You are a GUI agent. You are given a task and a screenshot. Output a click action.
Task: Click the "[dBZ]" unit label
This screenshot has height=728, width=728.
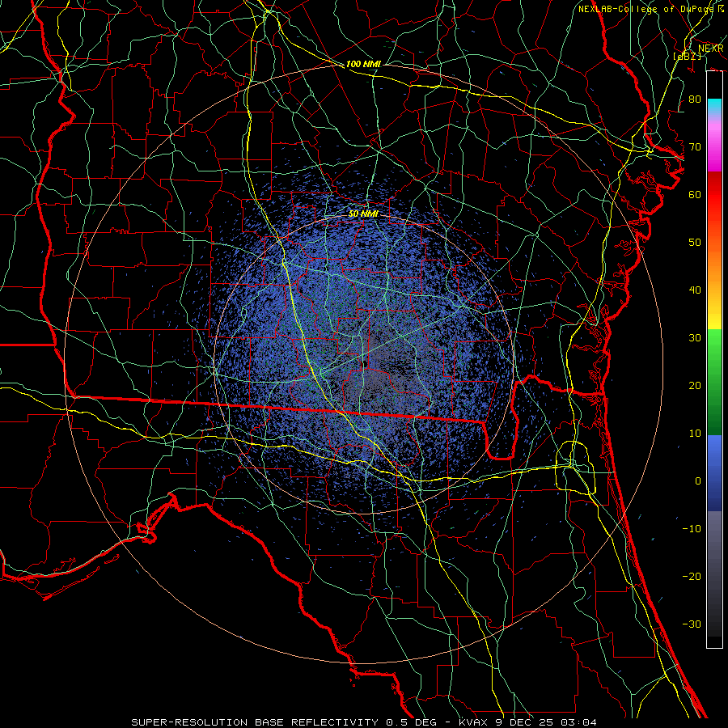687,56
